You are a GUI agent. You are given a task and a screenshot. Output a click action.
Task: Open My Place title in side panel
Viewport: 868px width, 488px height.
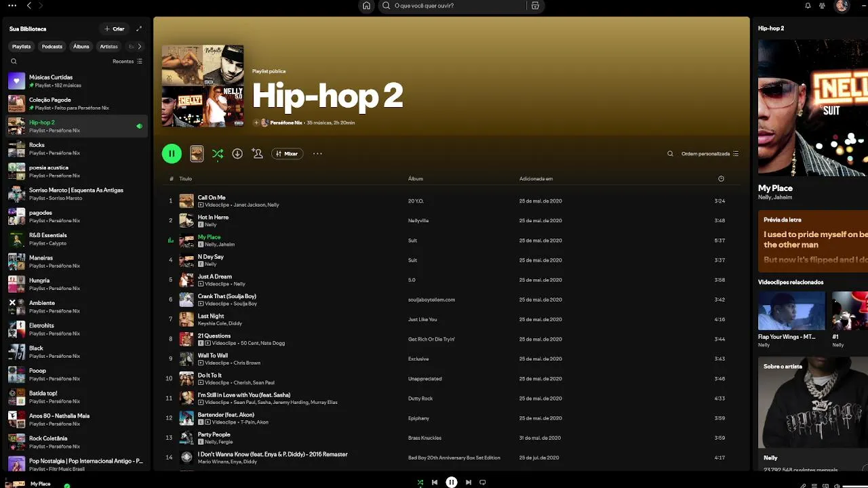click(x=775, y=188)
